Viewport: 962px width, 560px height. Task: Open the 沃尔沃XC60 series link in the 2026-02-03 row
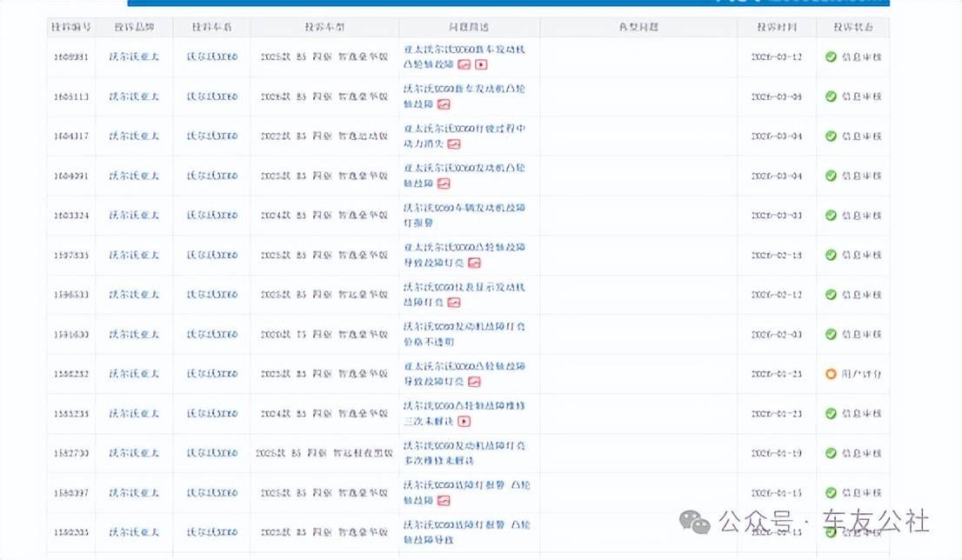(211, 334)
